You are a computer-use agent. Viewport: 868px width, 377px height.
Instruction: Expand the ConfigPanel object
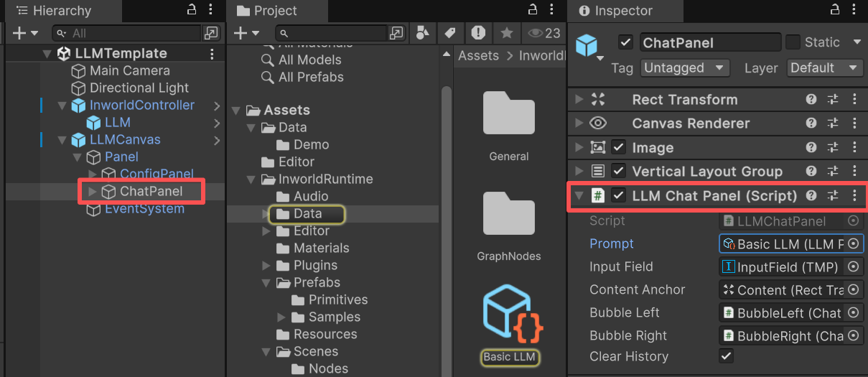pyautogui.click(x=92, y=174)
